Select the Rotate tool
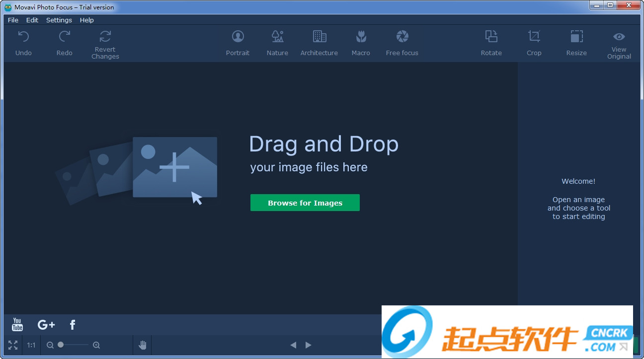 (x=491, y=42)
